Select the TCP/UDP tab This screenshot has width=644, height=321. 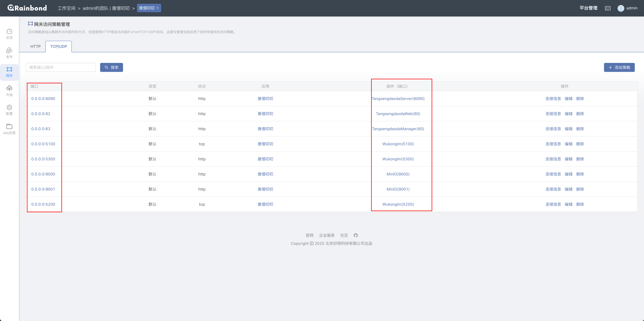pos(58,47)
